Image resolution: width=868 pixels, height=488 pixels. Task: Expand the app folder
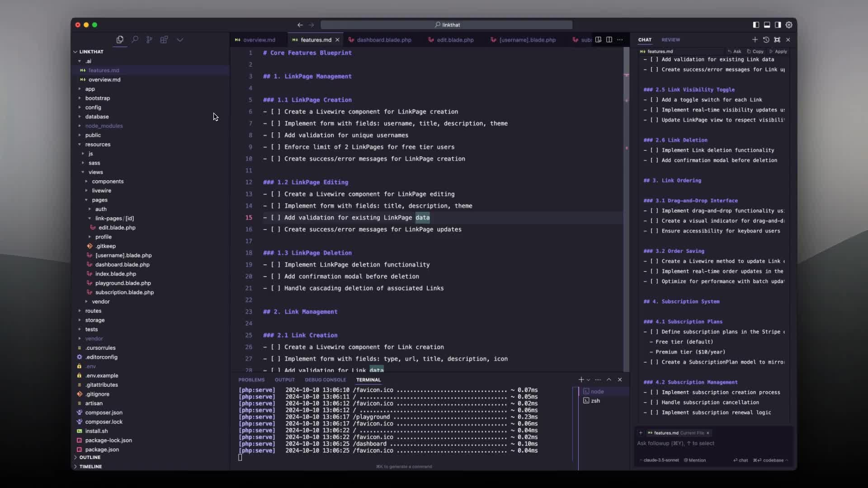[x=150, y=89]
